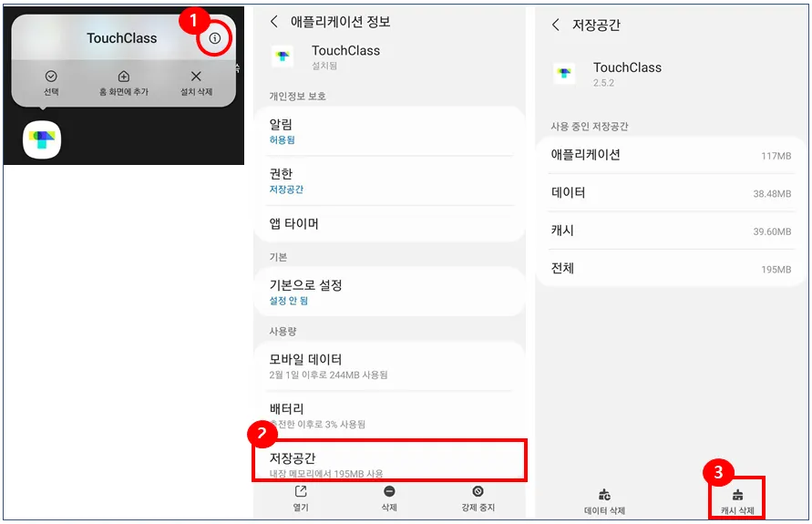Click the 38.48MB value
Image resolution: width=812 pixels, height=524 pixels.
coord(772,193)
